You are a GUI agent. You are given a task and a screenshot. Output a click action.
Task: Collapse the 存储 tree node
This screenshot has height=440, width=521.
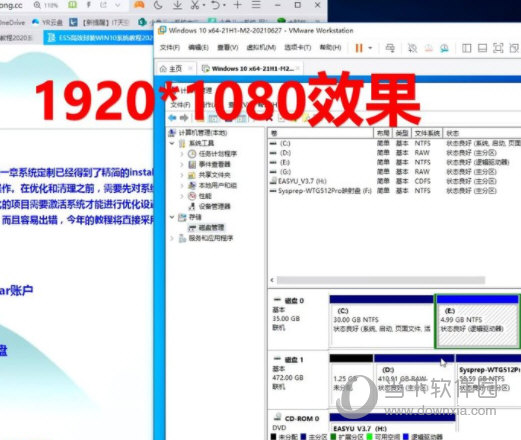(172, 217)
